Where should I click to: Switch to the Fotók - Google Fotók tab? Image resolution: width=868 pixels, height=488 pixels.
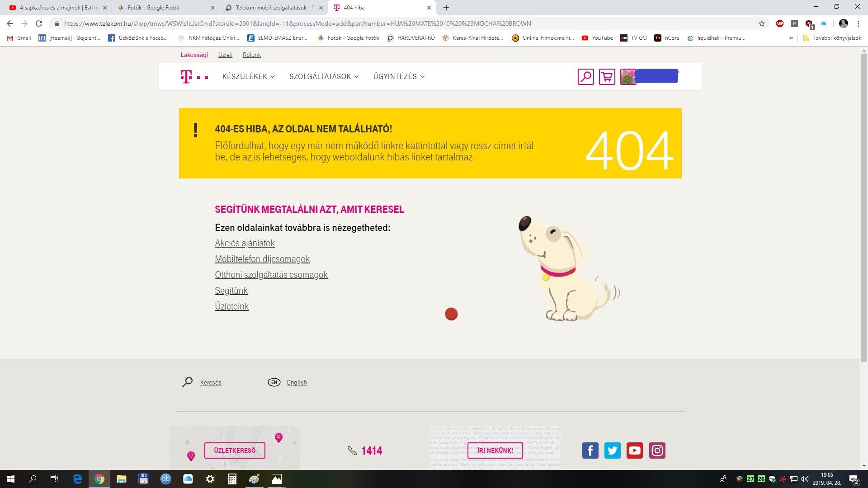click(153, 8)
